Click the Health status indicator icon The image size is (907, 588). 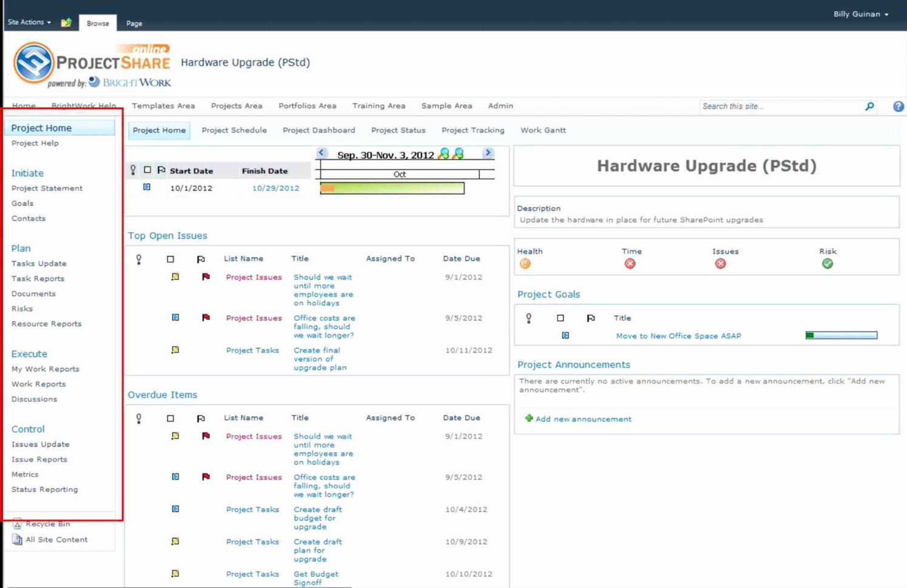[525, 263]
